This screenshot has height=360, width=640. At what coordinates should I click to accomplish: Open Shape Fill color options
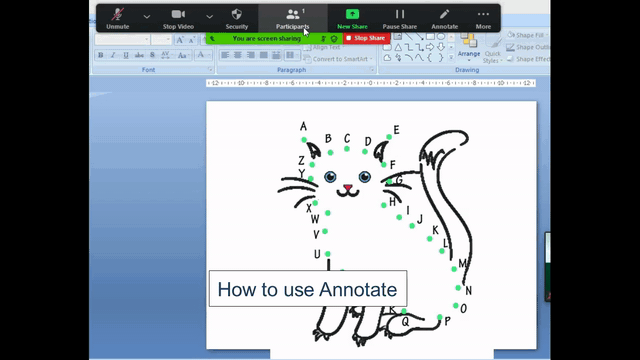click(x=527, y=35)
